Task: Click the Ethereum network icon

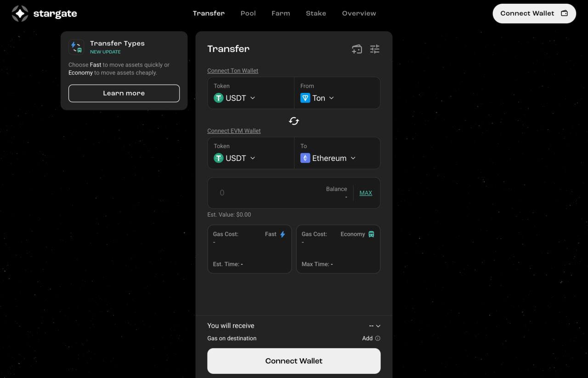Action: 305,158
